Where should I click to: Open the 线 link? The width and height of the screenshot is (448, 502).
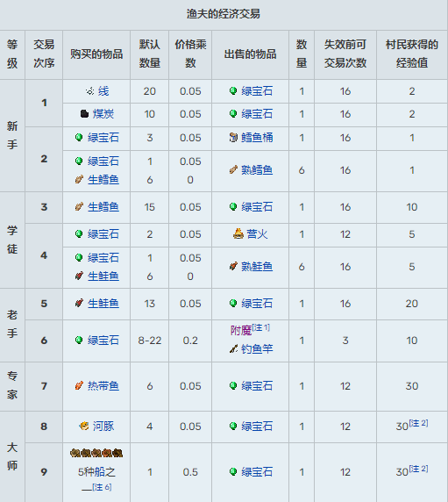[x=103, y=91]
